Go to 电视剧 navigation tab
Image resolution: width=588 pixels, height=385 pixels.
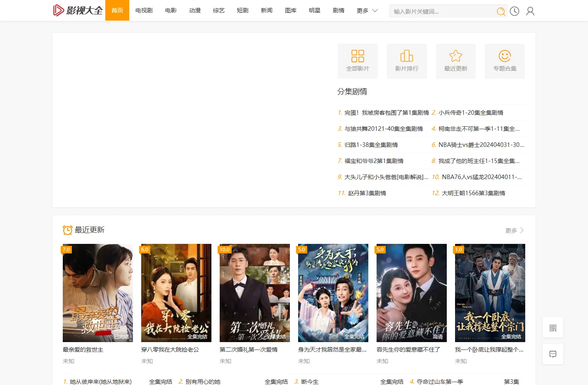click(x=144, y=10)
